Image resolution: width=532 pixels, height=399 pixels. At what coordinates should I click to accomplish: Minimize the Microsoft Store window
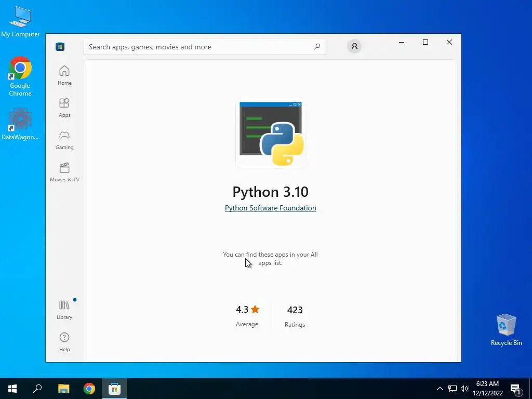click(402, 42)
